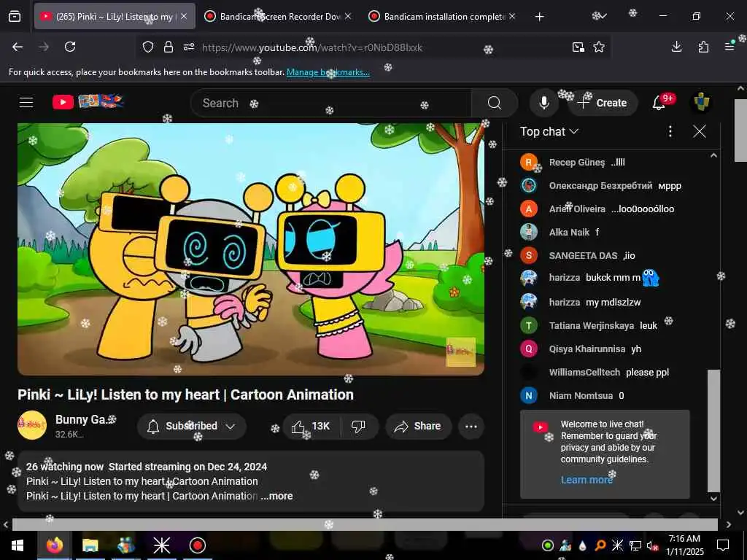This screenshot has width=747, height=560.
Task: Expand the Top chat mode dropdown
Action: coord(549,131)
